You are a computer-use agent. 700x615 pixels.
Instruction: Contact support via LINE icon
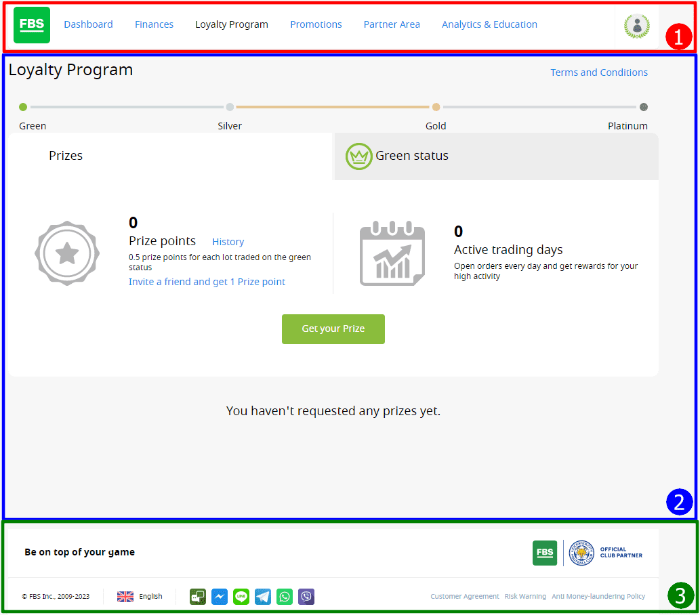coord(241,596)
